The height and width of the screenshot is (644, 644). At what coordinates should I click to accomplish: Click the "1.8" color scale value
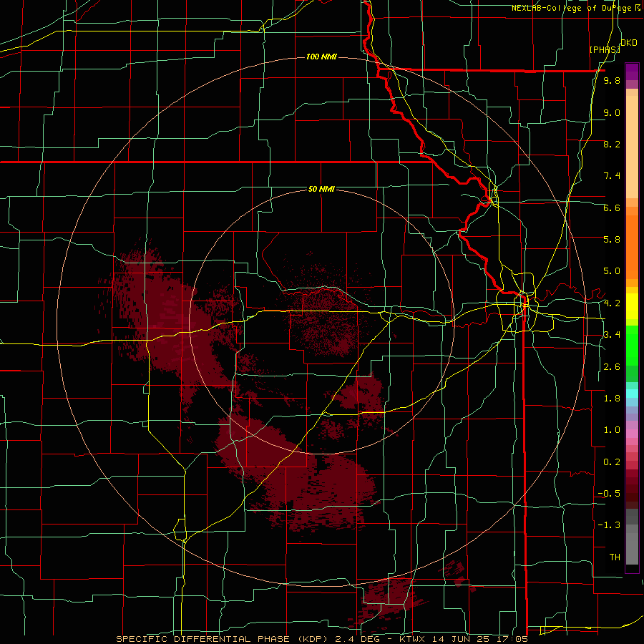click(612, 399)
